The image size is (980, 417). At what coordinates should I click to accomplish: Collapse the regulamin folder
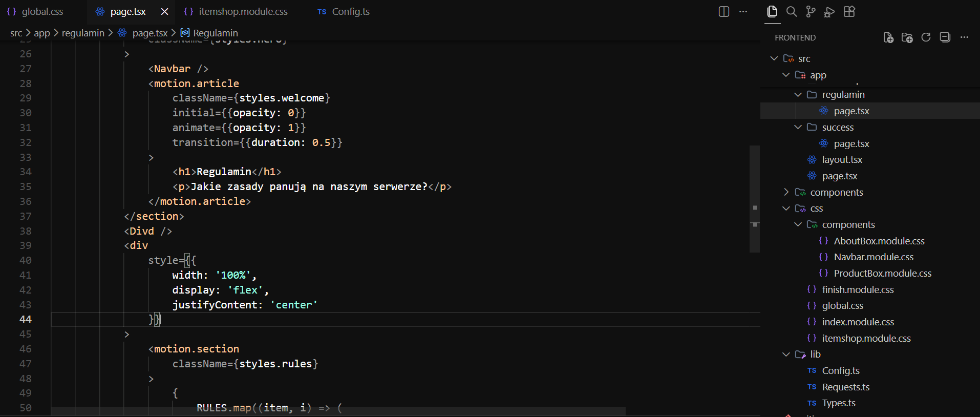point(798,95)
